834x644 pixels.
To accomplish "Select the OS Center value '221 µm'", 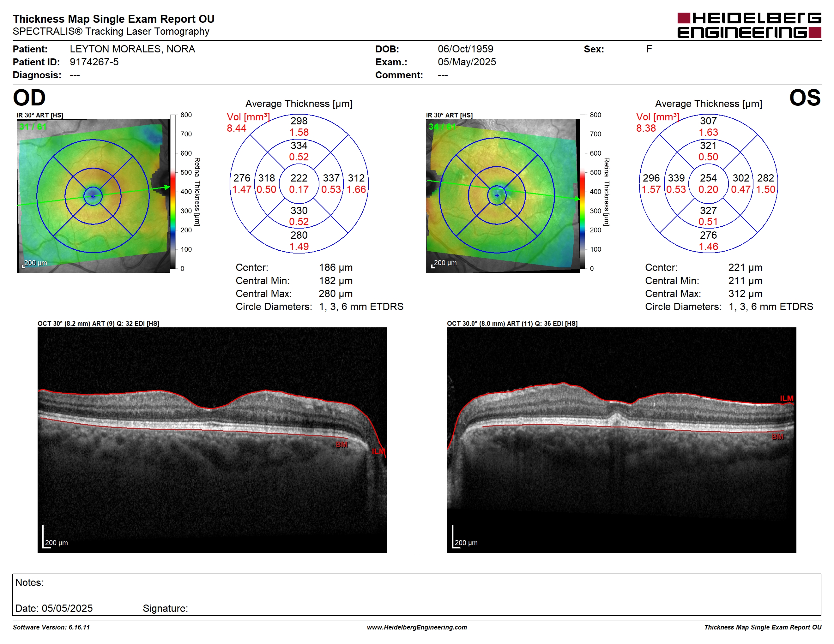I will click(745, 267).
